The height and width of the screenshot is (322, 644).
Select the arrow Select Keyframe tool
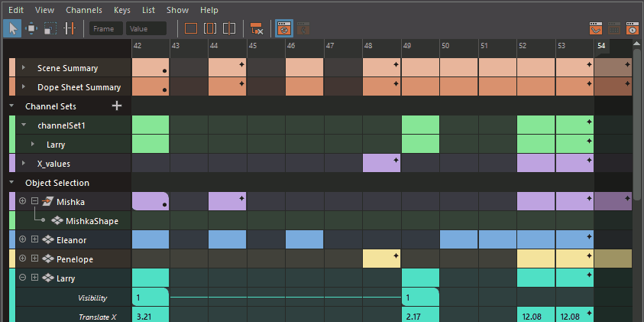pyautogui.click(x=12, y=29)
